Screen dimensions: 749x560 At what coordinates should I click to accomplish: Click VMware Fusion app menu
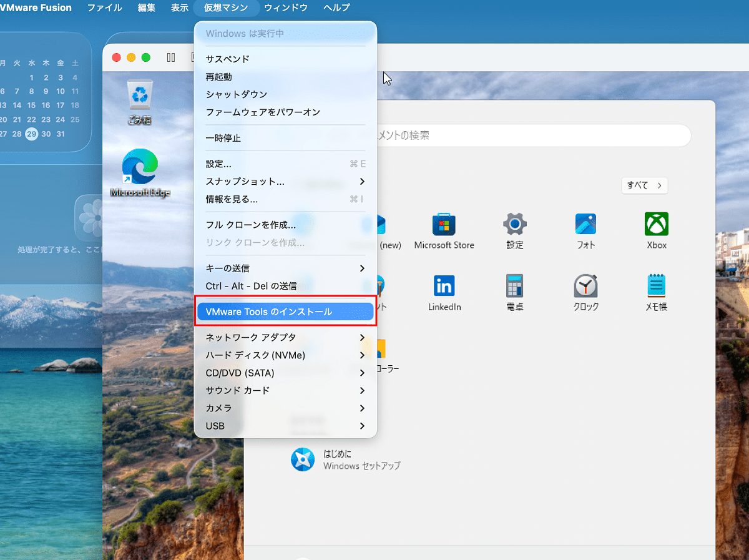36,7
